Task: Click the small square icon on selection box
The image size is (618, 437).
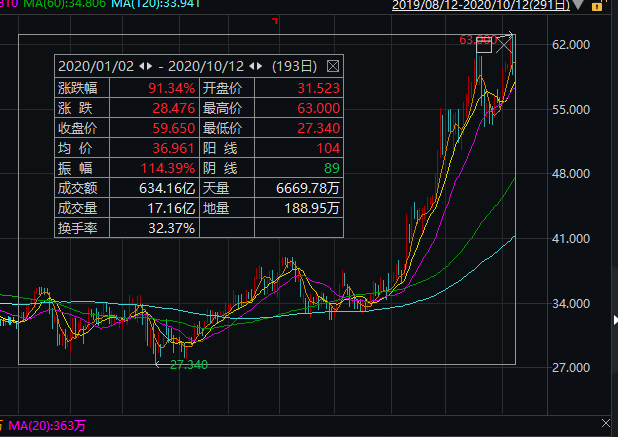Action: point(484,43)
